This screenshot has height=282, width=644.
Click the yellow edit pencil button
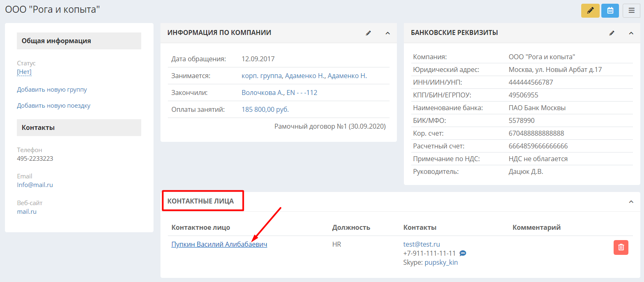point(590,11)
